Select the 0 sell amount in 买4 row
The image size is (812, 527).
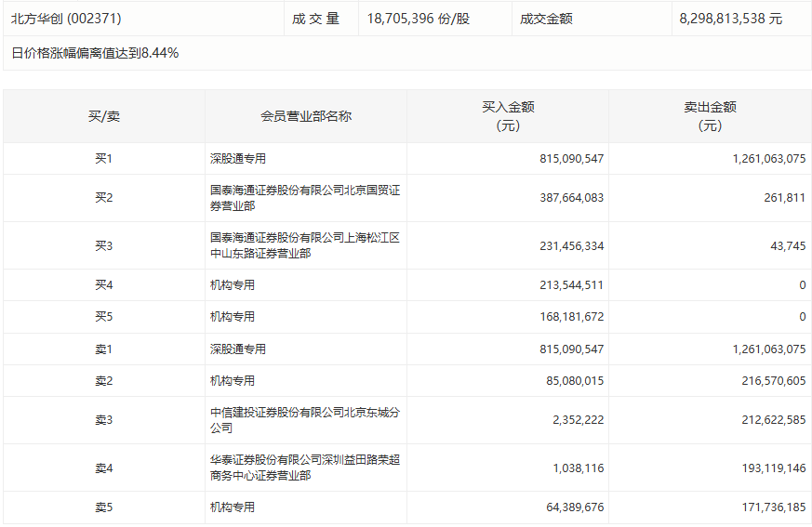[802, 284]
